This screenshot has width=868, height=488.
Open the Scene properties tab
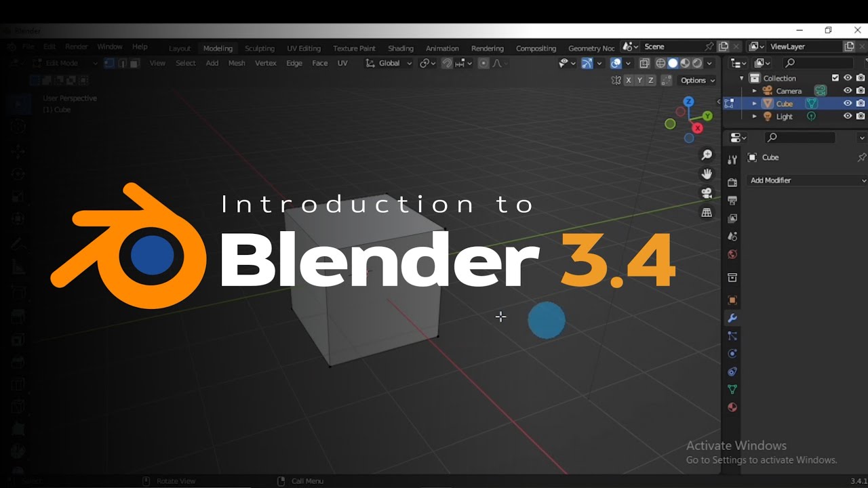tap(732, 237)
